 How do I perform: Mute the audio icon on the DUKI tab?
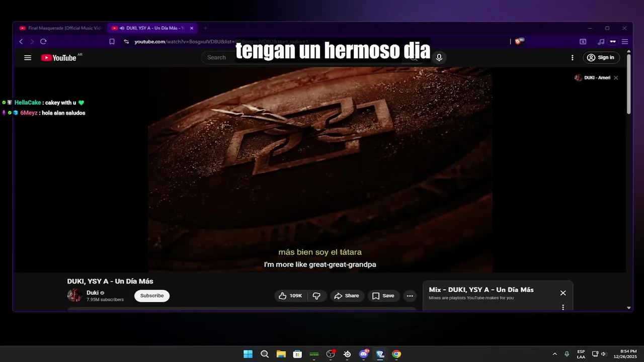pyautogui.click(x=122, y=28)
